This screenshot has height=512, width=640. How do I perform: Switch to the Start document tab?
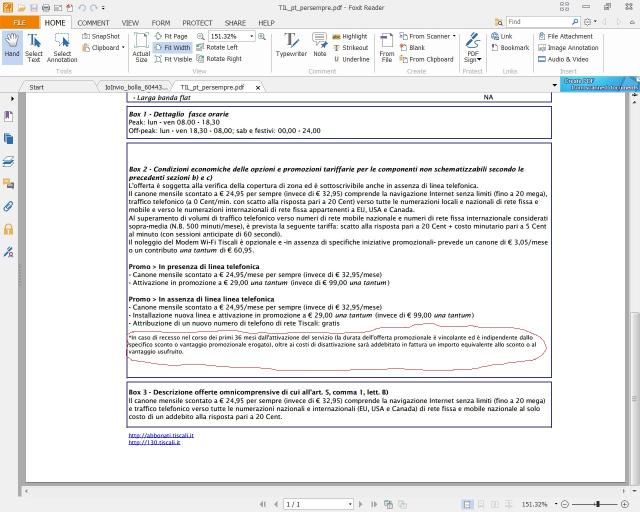pos(36,87)
